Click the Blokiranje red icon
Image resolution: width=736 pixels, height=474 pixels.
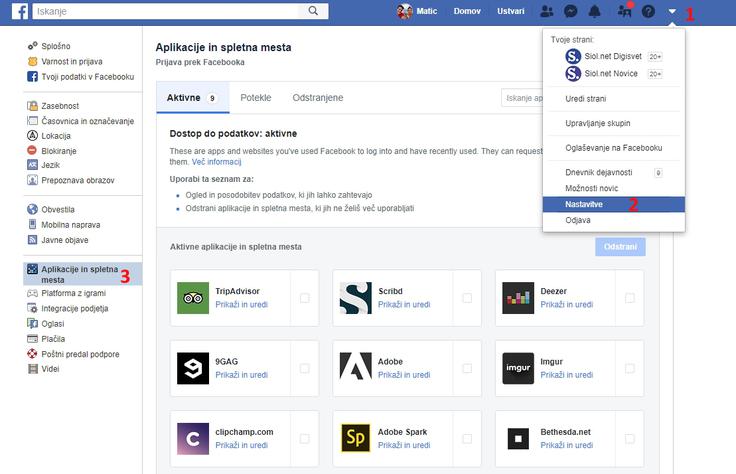(x=32, y=151)
